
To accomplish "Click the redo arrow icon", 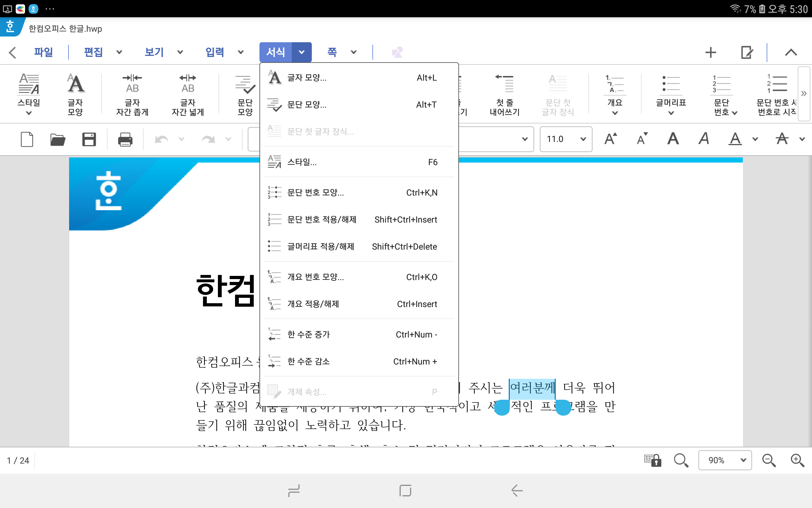I will click(x=208, y=139).
